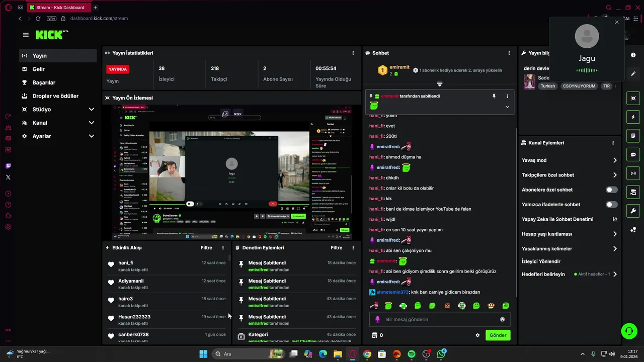Open X from the Opera sidebar
The width and height of the screenshot is (644, 362).
[8, 177]
